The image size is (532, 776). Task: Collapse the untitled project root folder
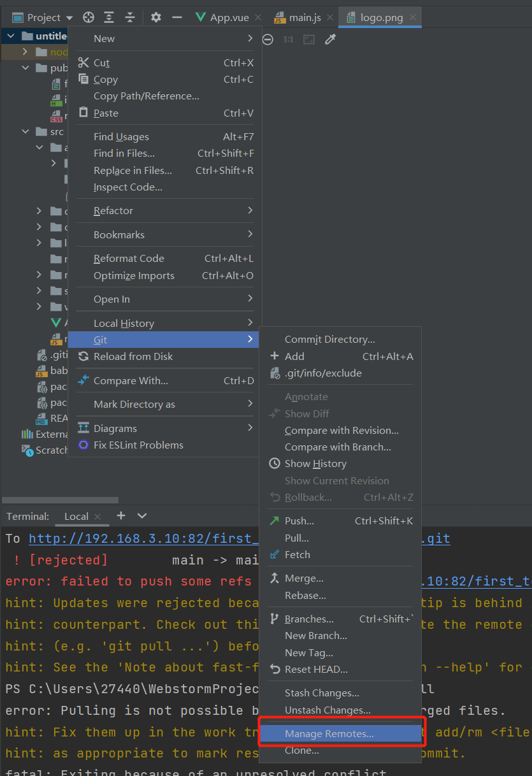[x=11, y=36]
